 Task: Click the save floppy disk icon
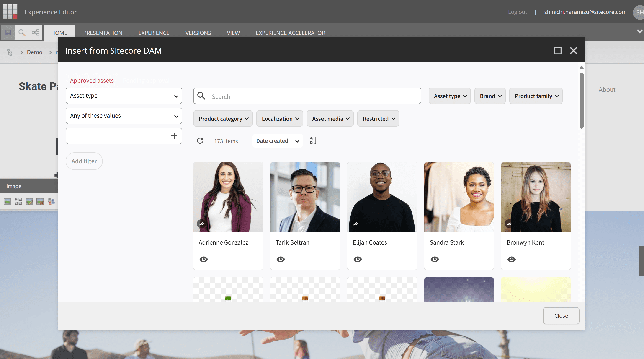tap(8, 33)
